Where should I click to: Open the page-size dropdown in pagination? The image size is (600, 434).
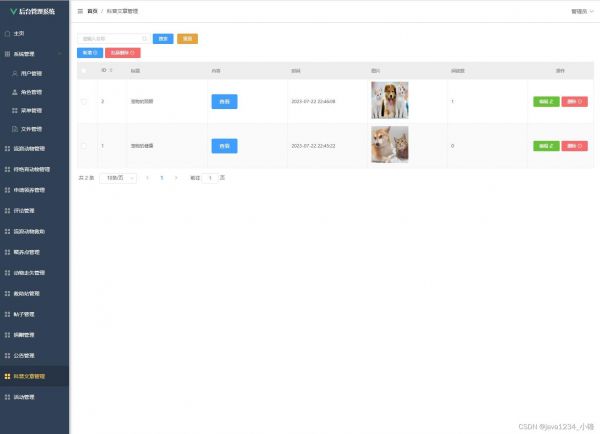pos(118,178)
